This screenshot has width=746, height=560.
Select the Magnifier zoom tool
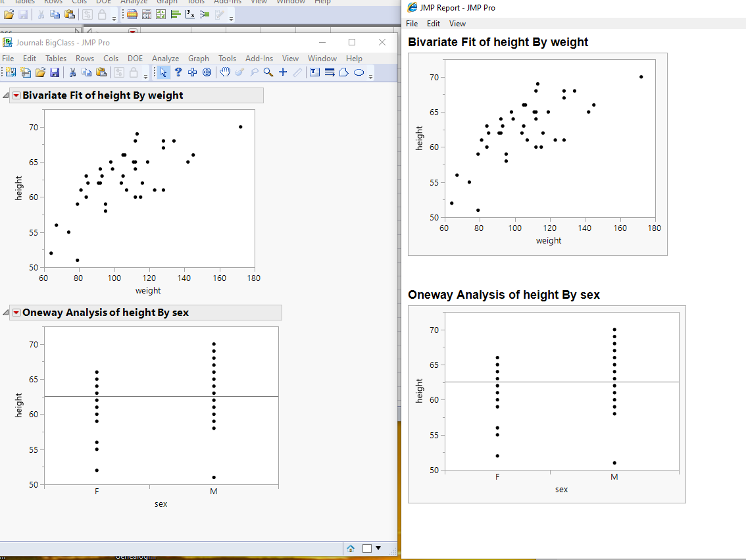tap(268, 72)
